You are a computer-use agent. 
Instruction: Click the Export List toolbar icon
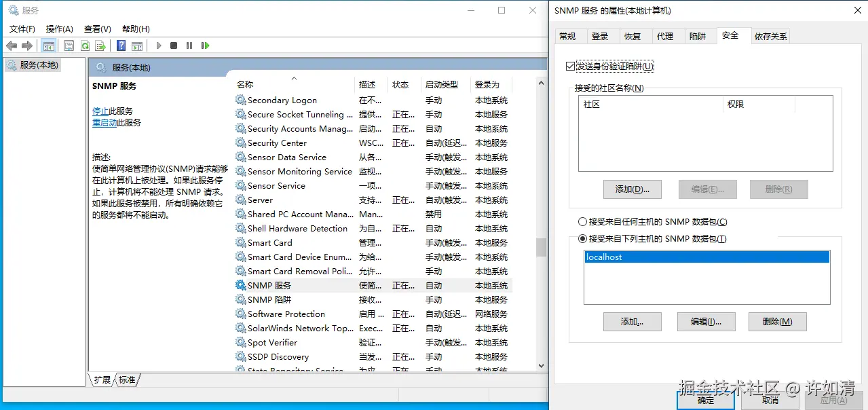100,45
